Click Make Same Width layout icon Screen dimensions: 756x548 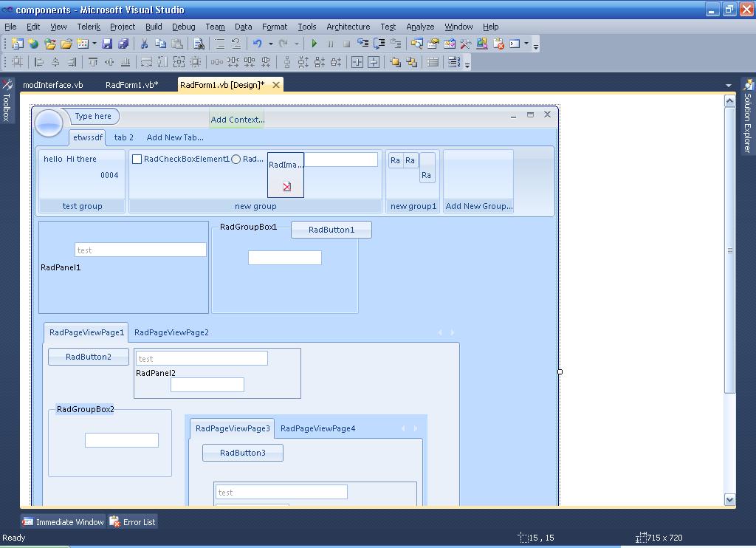pyautogui.click(x=146, y=62)
